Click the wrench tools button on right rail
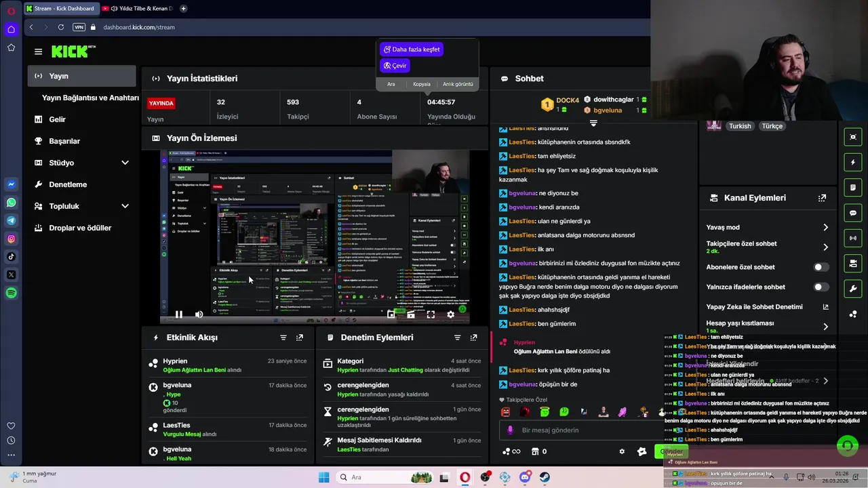The width and height of the screenshot is (868, 488). point(853,288)
